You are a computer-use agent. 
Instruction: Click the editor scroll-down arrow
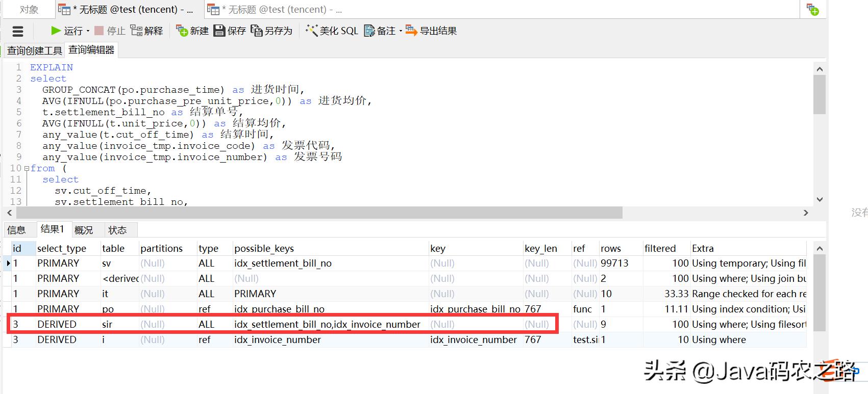(820, 199)
